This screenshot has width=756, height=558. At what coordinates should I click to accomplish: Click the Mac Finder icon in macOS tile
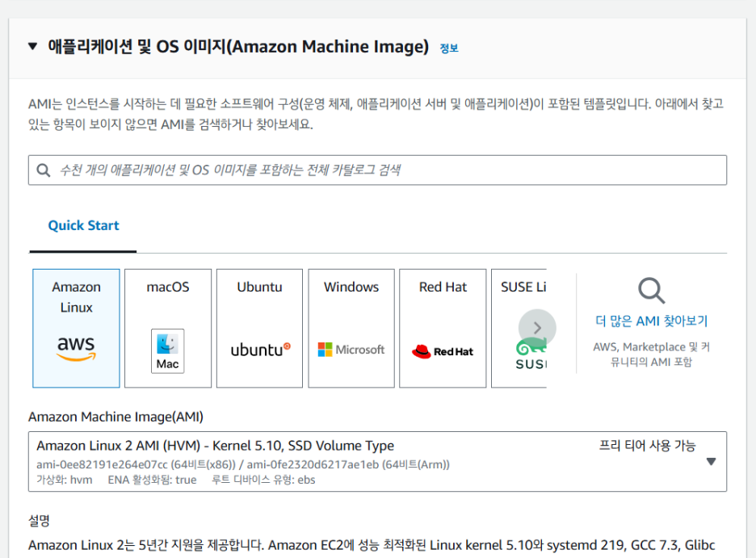168,350
